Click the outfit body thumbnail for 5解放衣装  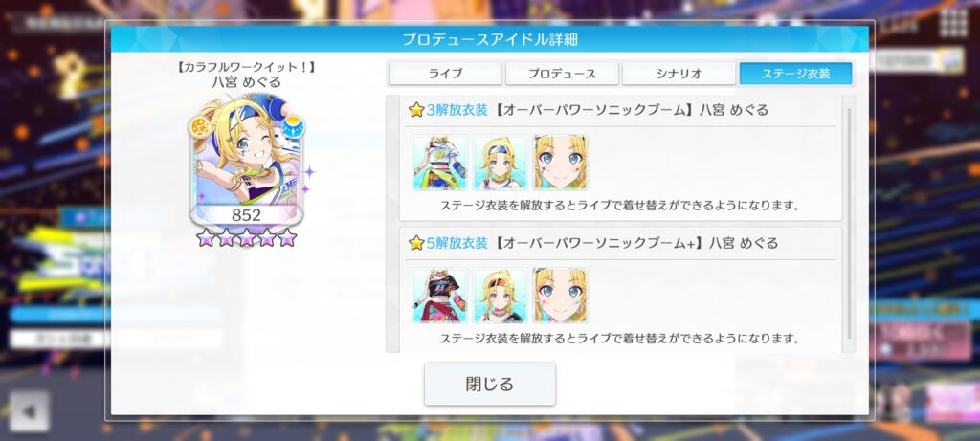[x=439, y=295]
